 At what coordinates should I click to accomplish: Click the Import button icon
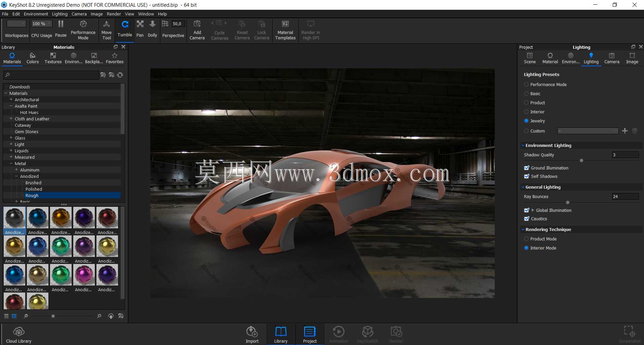coord(252,332)
